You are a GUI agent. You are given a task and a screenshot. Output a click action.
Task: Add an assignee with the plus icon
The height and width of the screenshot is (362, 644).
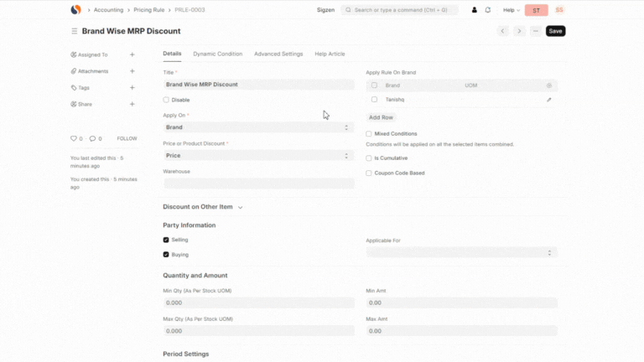click(x=132, y=54)
